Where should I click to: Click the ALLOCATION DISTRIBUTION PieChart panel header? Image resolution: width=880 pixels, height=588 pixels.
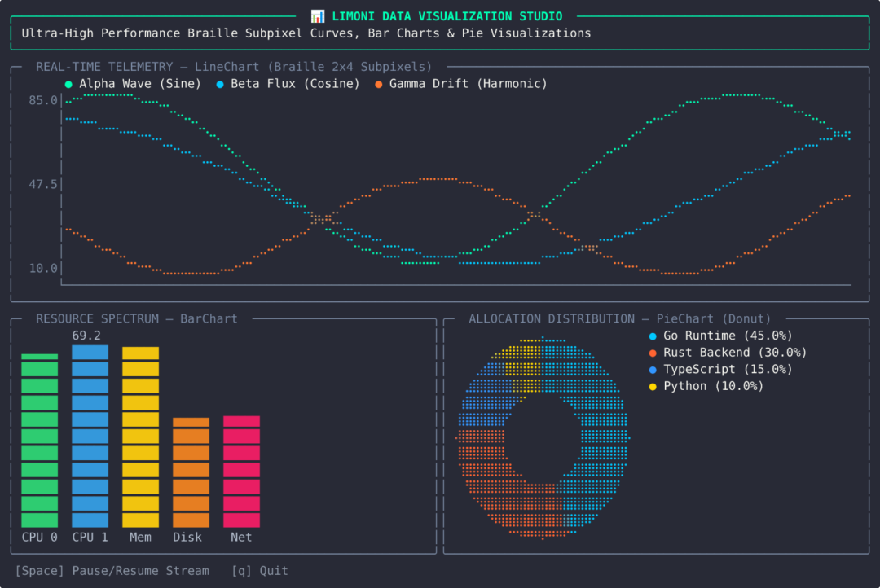tap(619, 318)
